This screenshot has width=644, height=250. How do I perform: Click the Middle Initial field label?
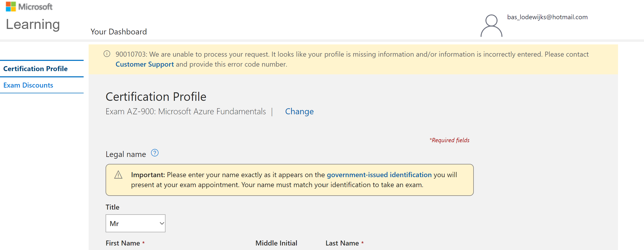coord(276,243)
